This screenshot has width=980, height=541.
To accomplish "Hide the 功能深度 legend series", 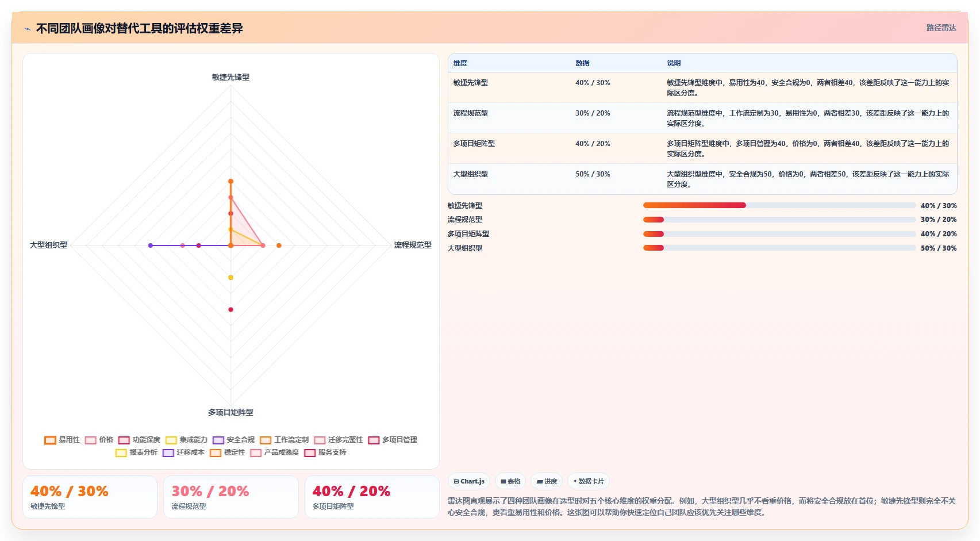I will click(x=139, y=440).
